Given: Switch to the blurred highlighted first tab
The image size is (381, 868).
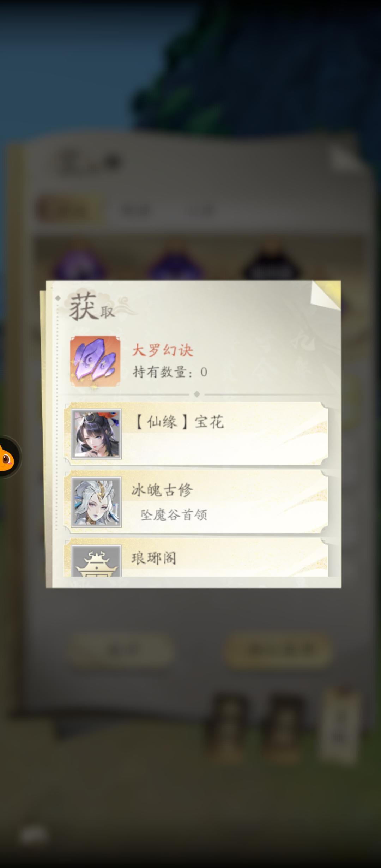Looking at the screenshot, I should (67, 210).
